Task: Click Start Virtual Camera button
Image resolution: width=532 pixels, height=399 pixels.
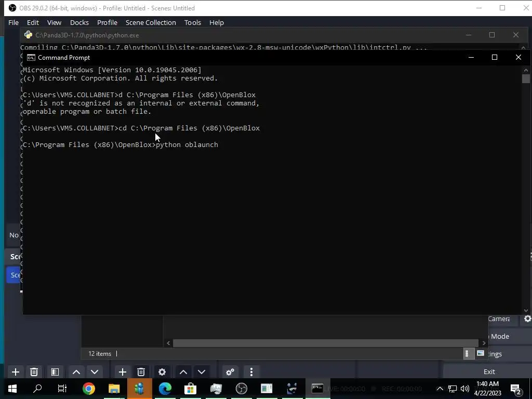Action: tap(504, 318)
